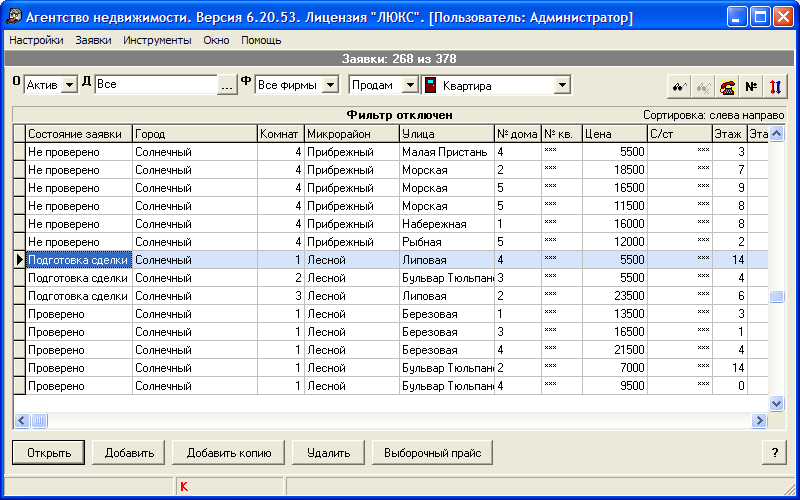Viewport: 800px width, 500px height.
Task: Select the Набережная street cell
Action: point(447,224)
